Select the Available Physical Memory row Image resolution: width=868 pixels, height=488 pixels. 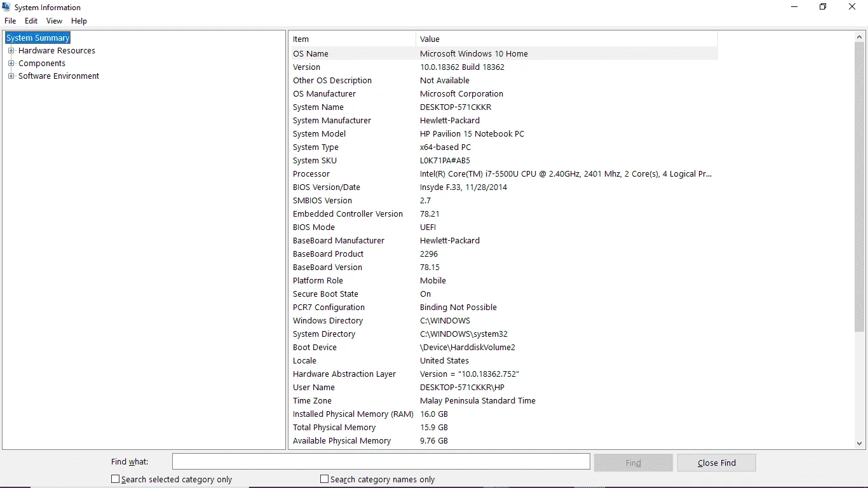click(x=505, y=441)
